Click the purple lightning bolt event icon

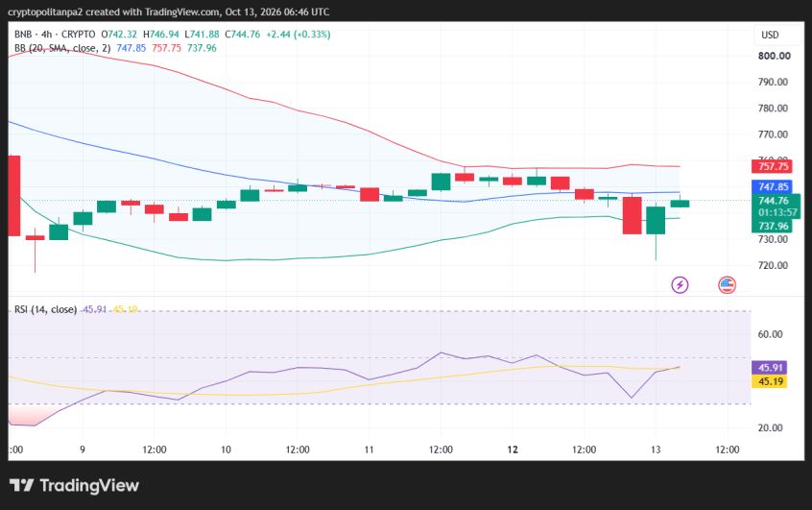click(x=680, y=284)
